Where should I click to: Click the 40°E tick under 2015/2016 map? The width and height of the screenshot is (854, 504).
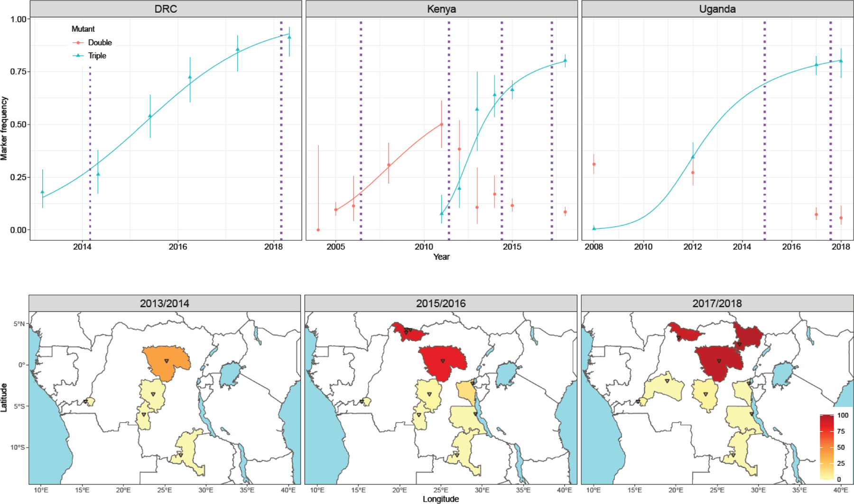point(564,490)
